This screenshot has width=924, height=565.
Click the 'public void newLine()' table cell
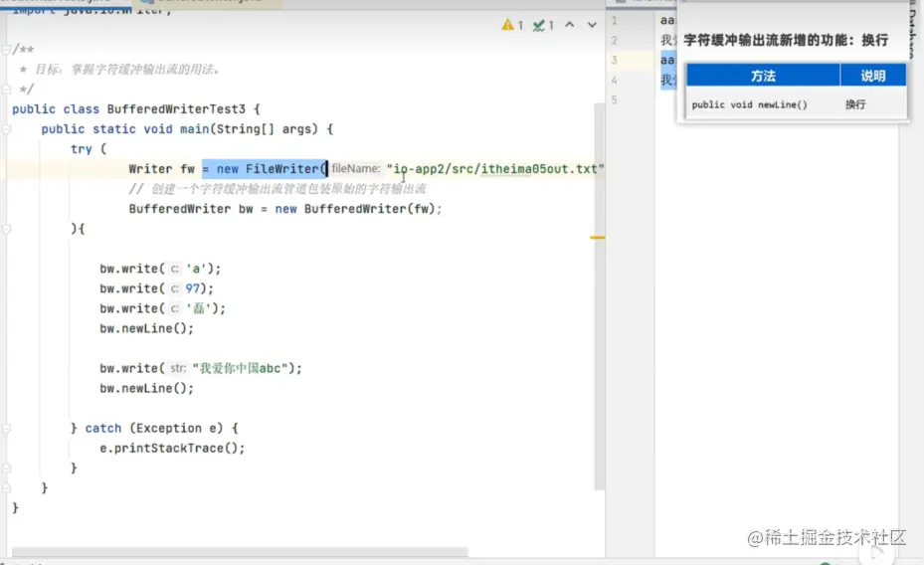(749, 104)
